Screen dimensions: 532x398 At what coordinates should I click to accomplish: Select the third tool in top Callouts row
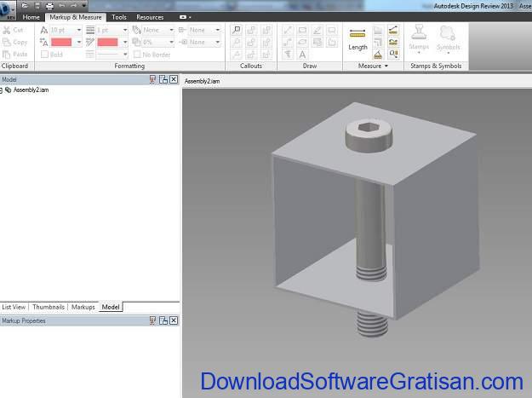pyautogui.click(x=266, y=30)
